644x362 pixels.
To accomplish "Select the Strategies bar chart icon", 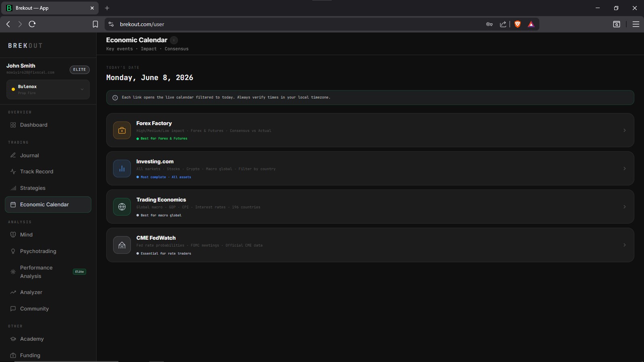I will (13, 188).
